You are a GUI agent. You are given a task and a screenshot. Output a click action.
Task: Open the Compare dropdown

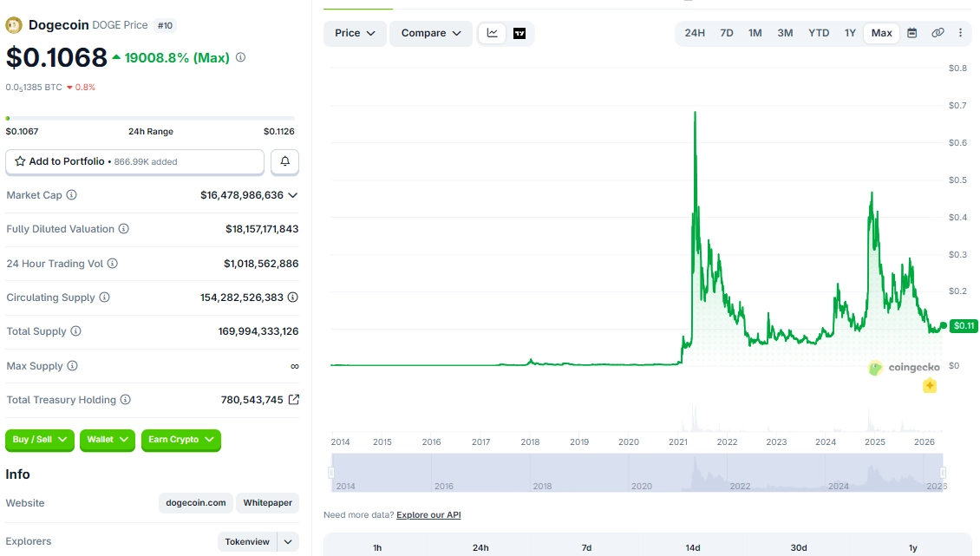(x=431, y=33)
